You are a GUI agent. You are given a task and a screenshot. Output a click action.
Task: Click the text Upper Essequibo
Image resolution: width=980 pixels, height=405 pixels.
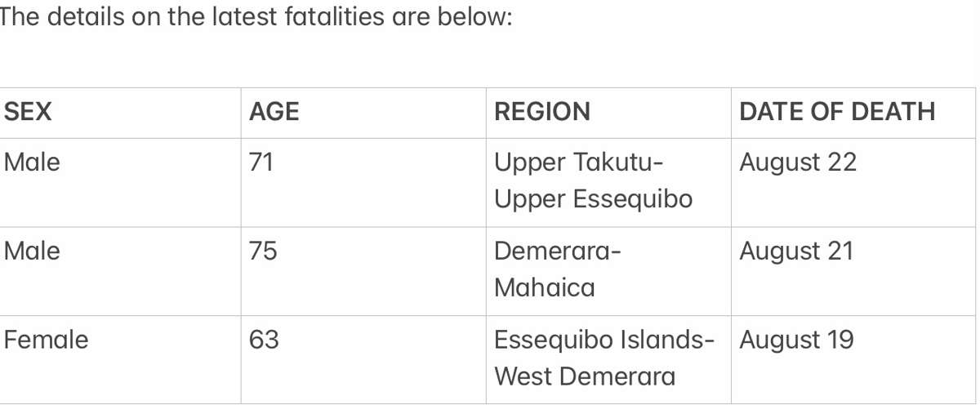coord(594,199)
